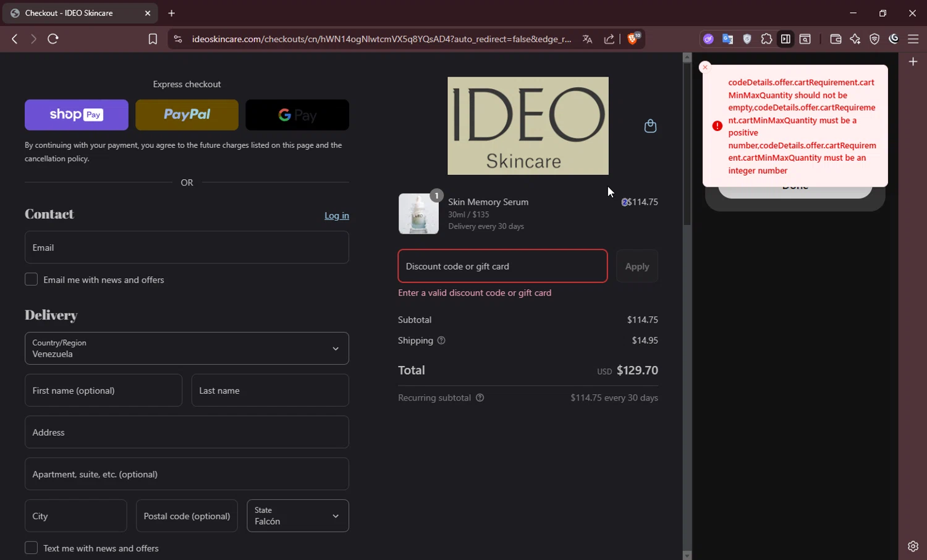Open the browser hamburger main menu
Screen dimensions: 927x560
click(913, 39)
